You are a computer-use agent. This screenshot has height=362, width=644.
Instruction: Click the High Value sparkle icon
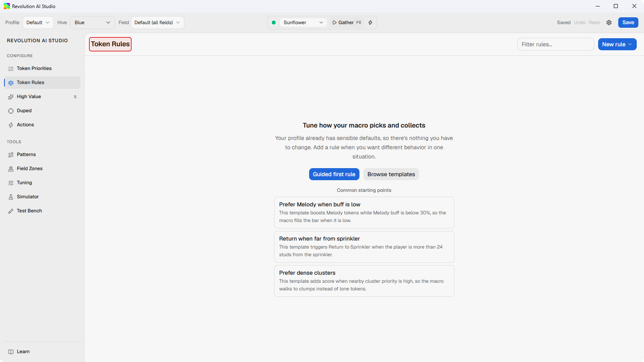point(11,97)
